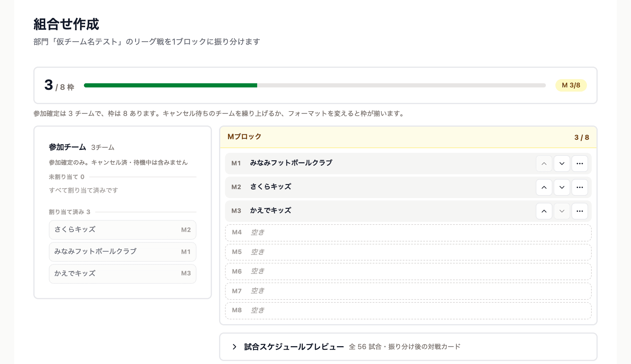Select みなみフットボールクラブ card in assigned list
Screen dimensions: 631x364
(123, 252)
